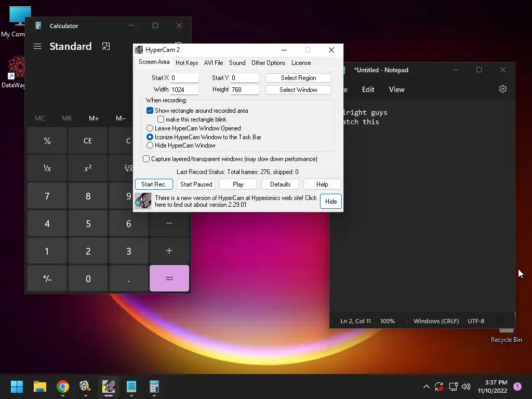Viewport: 532px width, 399px height.
Task: Switch to Notepad via taskbar icon
Action: [x=131, y=387]
